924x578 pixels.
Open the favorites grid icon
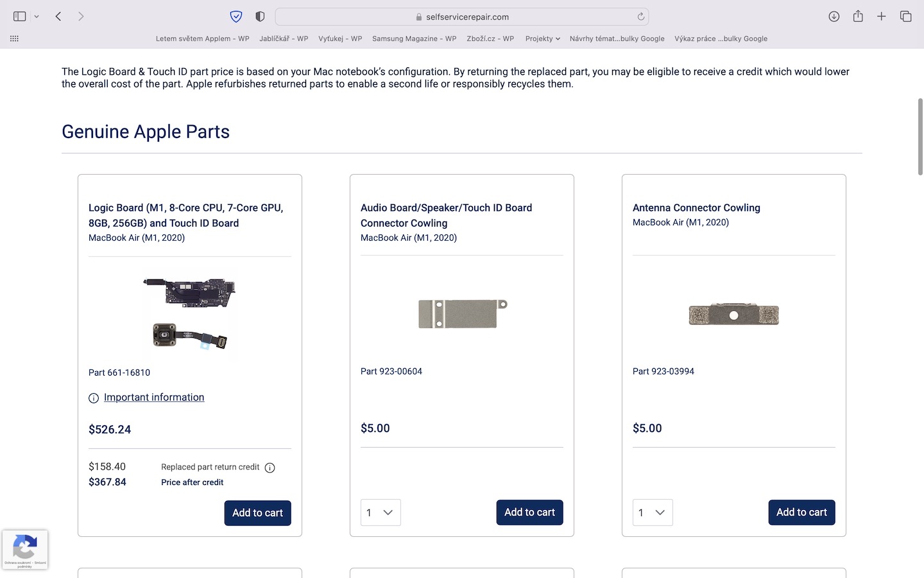(x=14, y=39)
